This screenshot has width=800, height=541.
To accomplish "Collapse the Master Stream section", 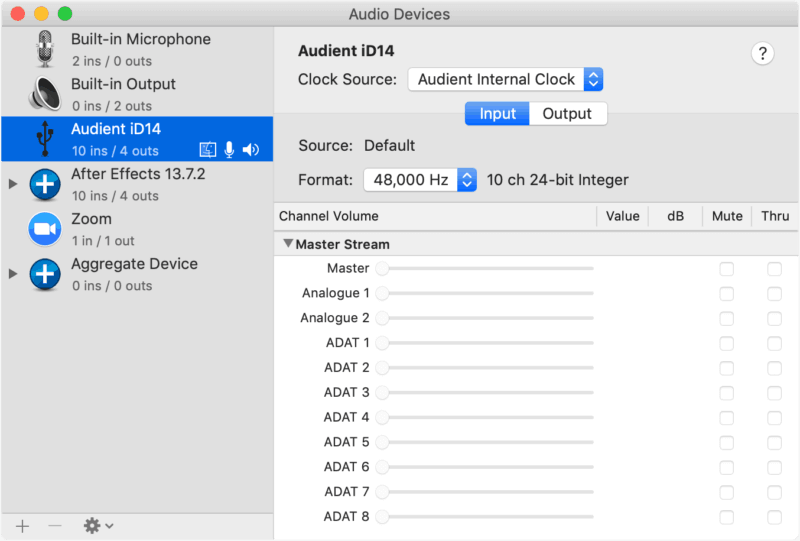I will point(288,243).
